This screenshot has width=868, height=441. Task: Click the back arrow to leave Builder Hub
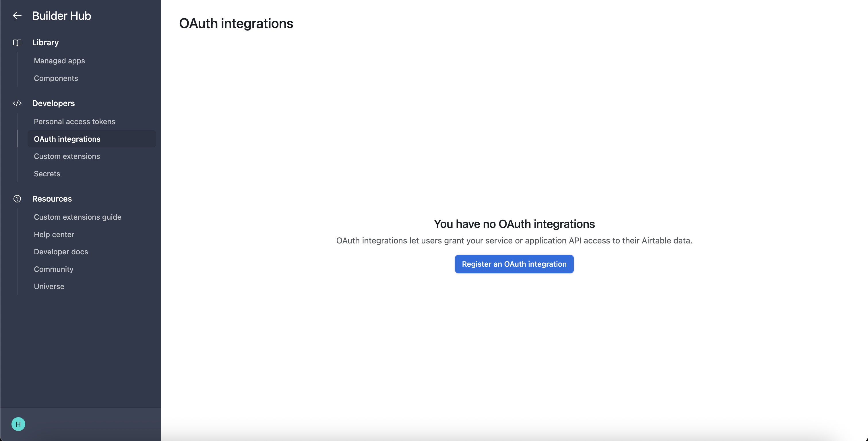(17, 15)
